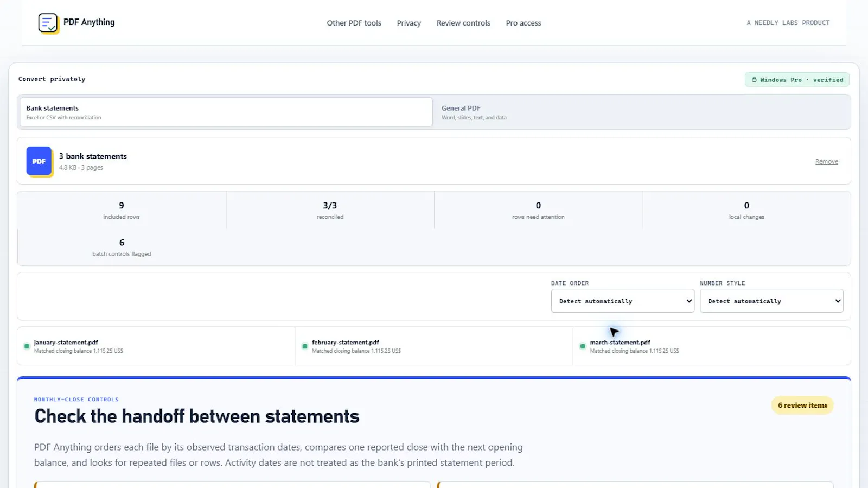Click the Remove link for uploaded statements
Viewport: 868px width, 488px height.
click(826, 162)
